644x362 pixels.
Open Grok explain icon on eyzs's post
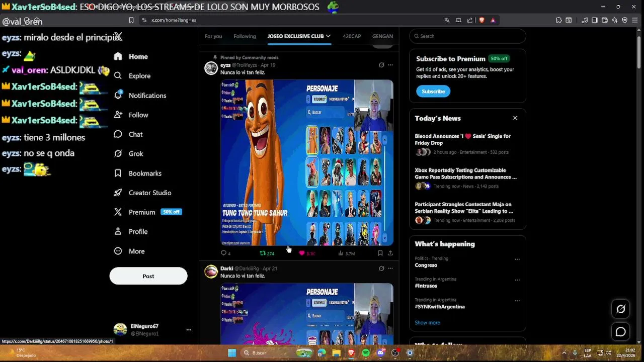(381, 65)
